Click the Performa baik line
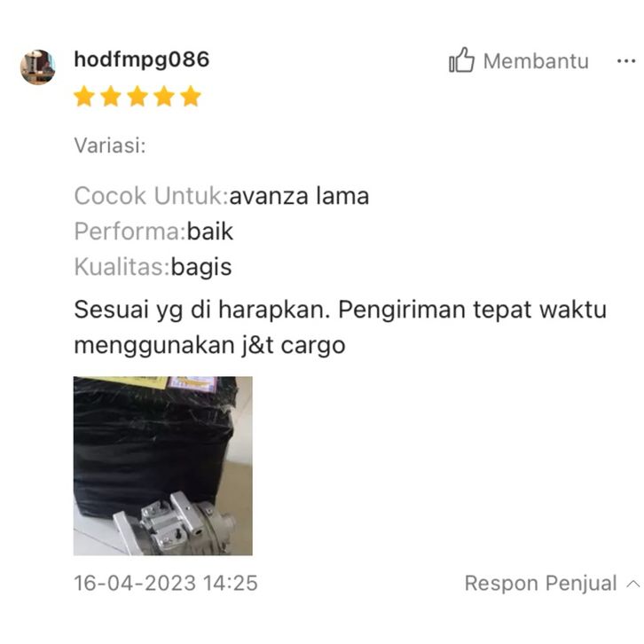The height and width of the screenshot is (644, 644). tap(153, 232)
